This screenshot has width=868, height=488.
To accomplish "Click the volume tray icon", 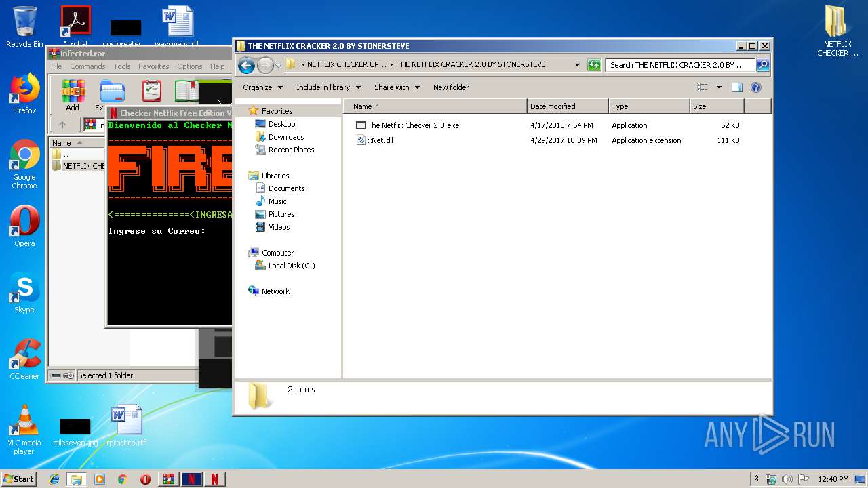I will pos(787,479).
